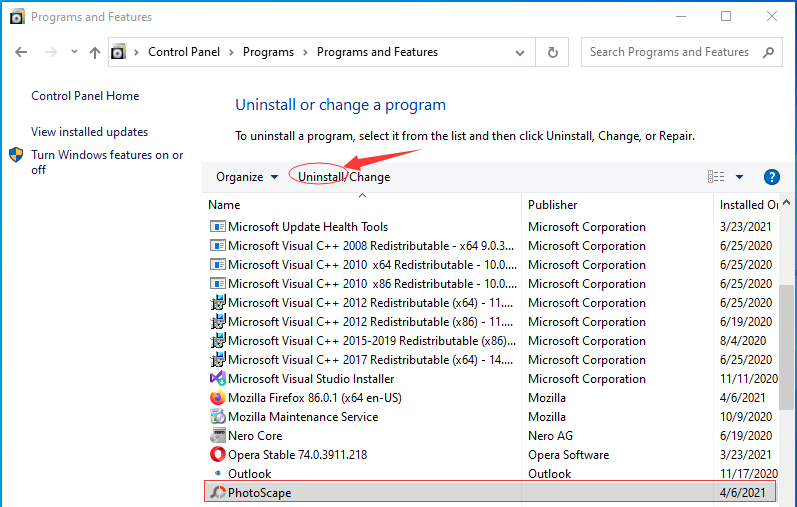797x507 pixels.
Task: Sort by the Publisher column header
Action: coord(553,205)
